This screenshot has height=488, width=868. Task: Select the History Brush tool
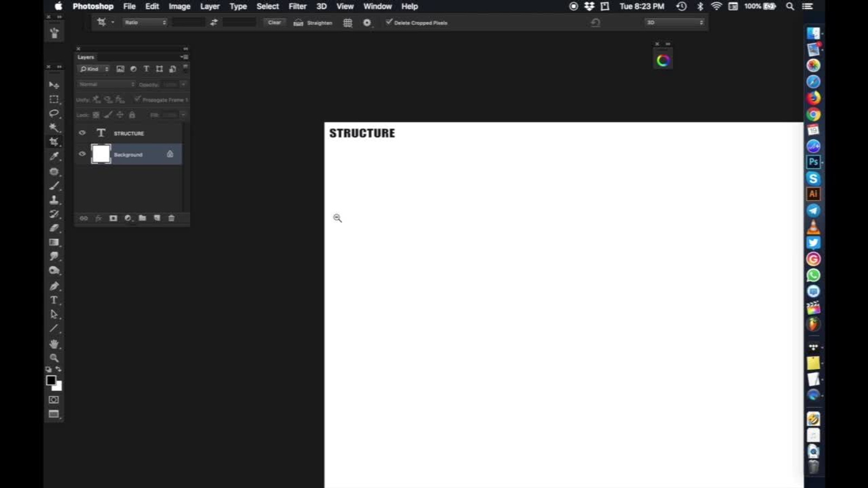pos(54,214)
